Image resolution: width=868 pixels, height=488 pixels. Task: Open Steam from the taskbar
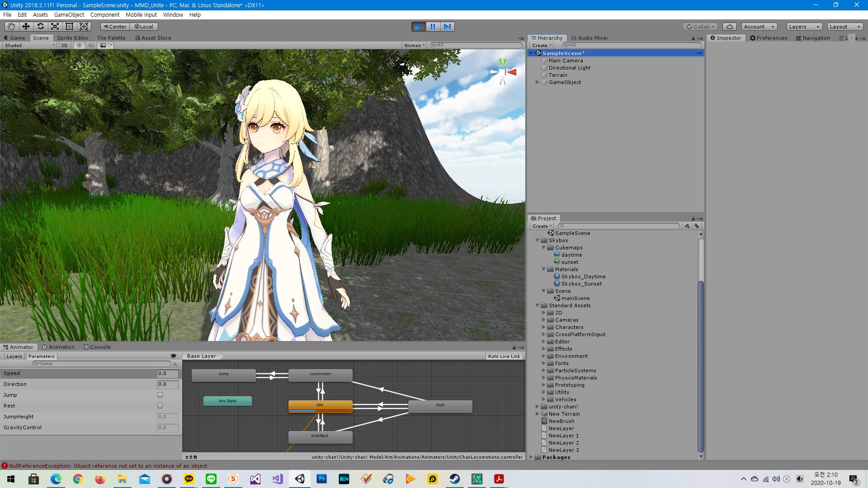pyautogui.click(x=454, y=479)
